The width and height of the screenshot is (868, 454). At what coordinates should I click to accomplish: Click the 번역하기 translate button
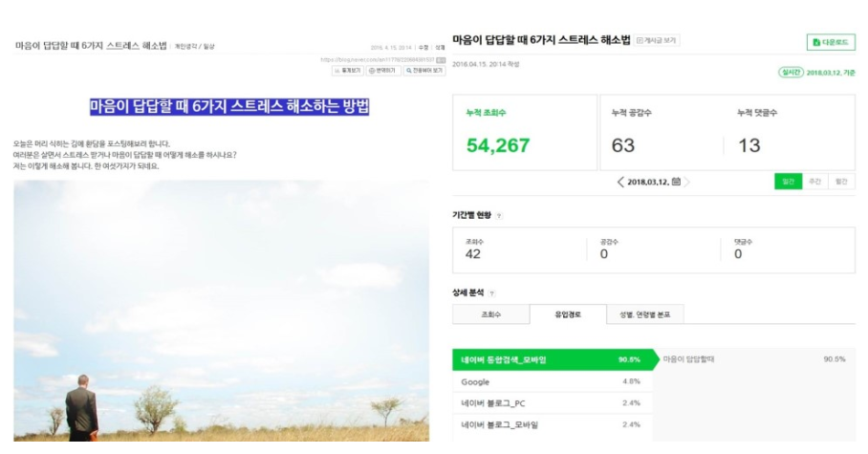pos(383,71)
